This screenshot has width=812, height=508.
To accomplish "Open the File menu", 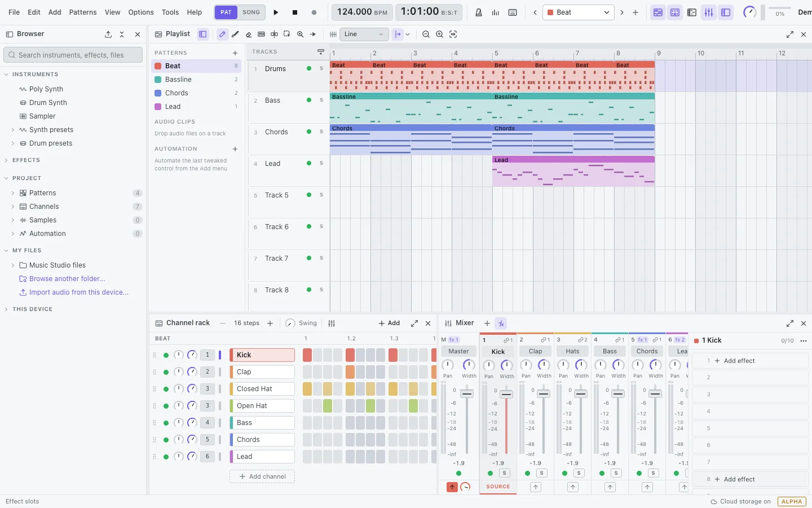I will pyautogui.click(x=14, y=12).
